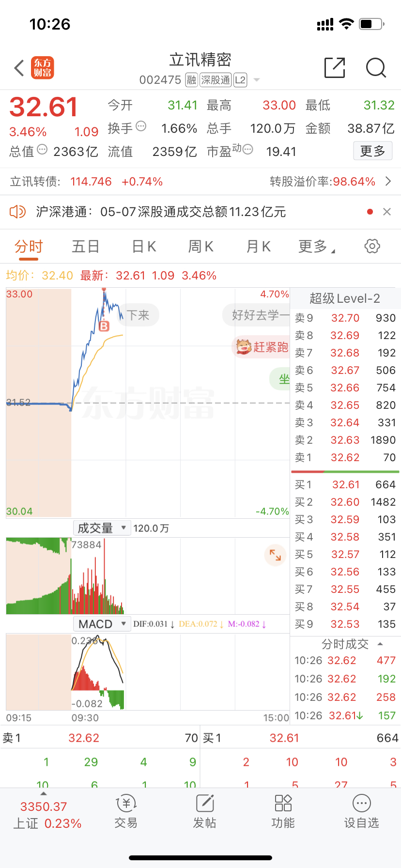Expand chart fullscreen arrows icon
401x868 pixels.
[275, 555]
